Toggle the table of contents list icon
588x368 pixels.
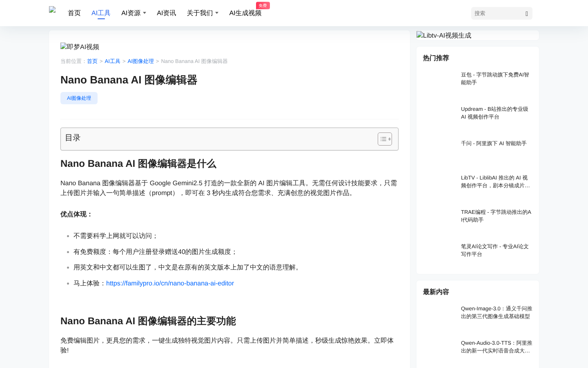point(385,139)
